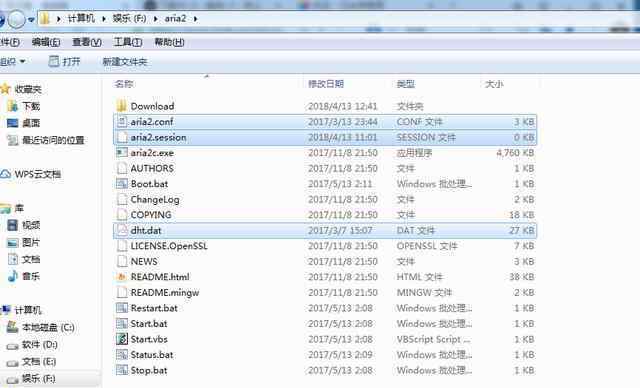The width and height of the screenshot is (640, 388).
Task: Click the 新建文件夹 button
Action: tap(124, 62)
